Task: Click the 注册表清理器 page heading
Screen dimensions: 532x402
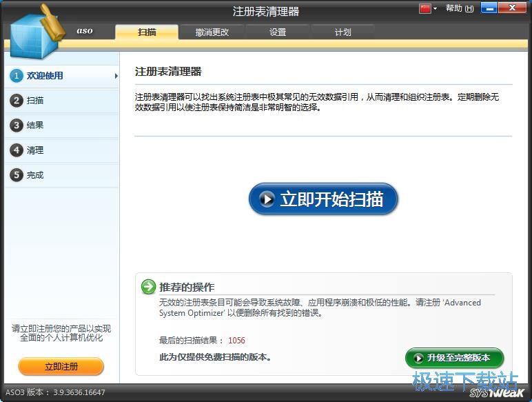Action: (x=168, y=72)
